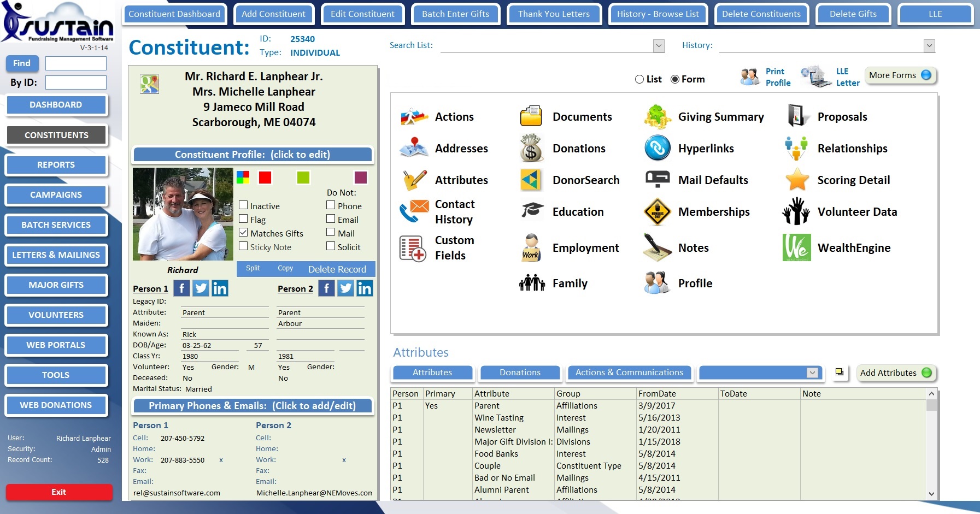
Task: Select the Form radio button
Action: 675,79
